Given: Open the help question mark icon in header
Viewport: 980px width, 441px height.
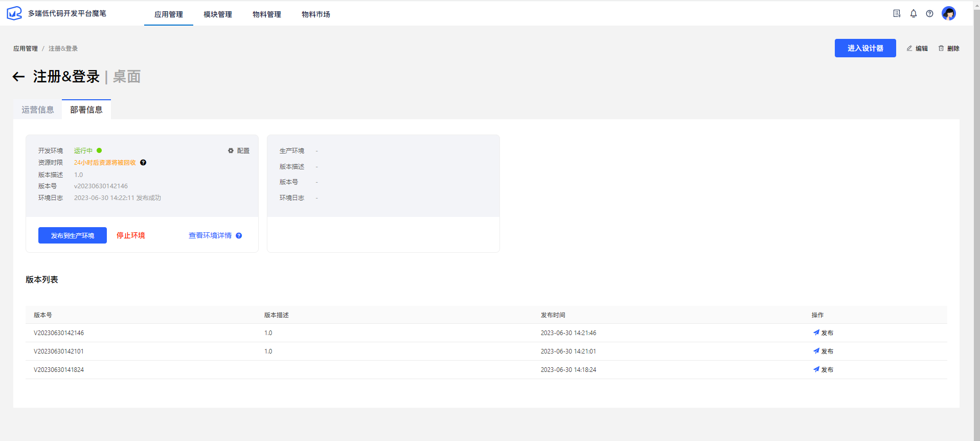Looking at the screenshot, I should pyautogui.click(x=930, y=14).
